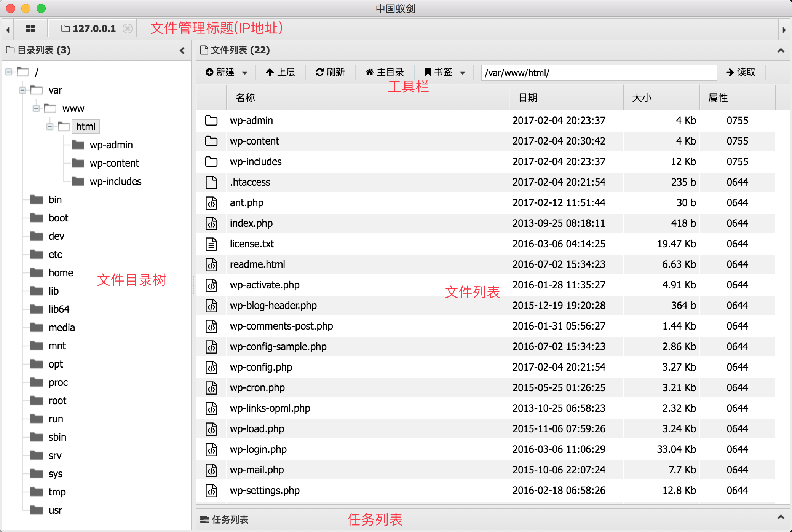Collapse the www tree node toggle
This screenshot has height=532, width=792.
[36, 108]
